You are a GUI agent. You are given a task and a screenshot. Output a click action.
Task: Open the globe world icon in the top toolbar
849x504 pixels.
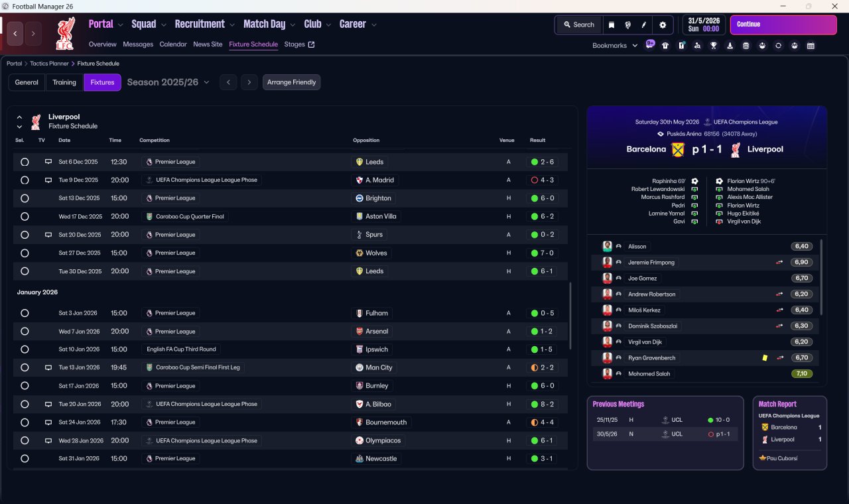pyautogui.click(x=627, y=25)
